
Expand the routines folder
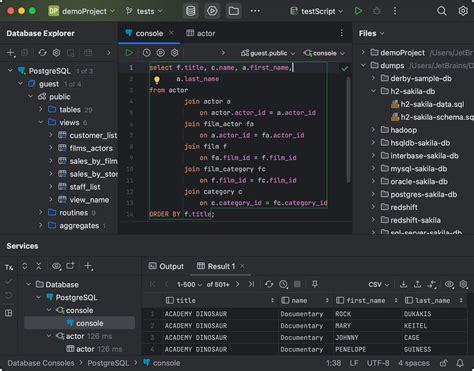pyautogui.click(x=41, y=212)
